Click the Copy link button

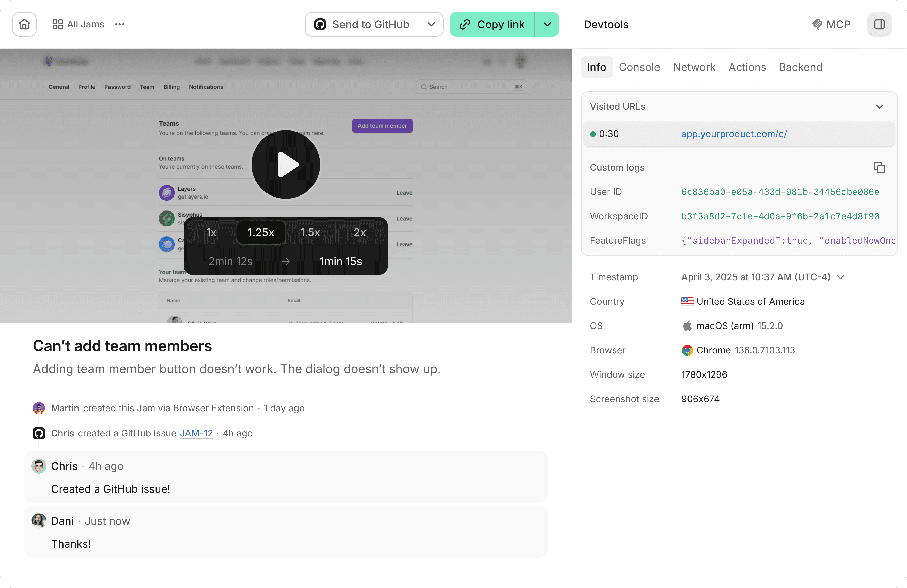coord(492,24)
